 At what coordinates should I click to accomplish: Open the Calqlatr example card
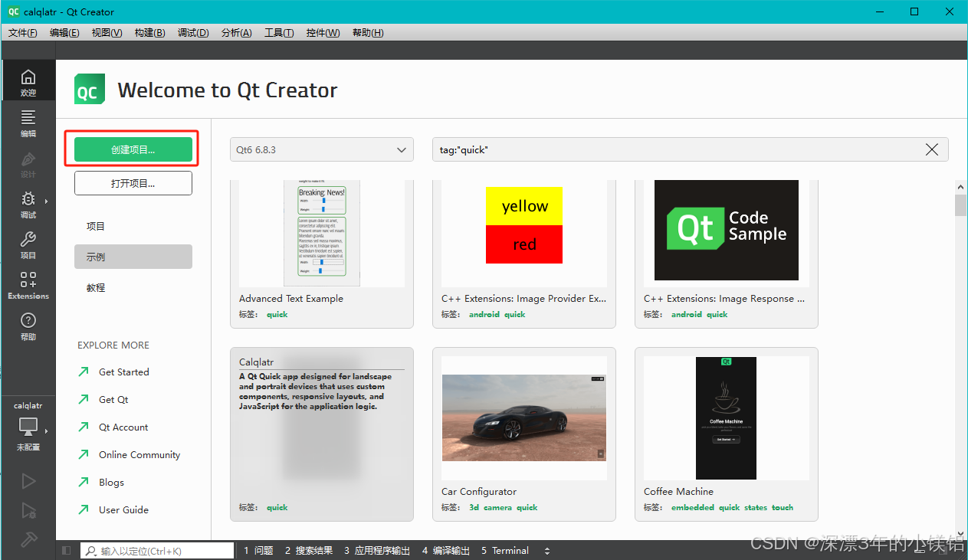(322, 434)
